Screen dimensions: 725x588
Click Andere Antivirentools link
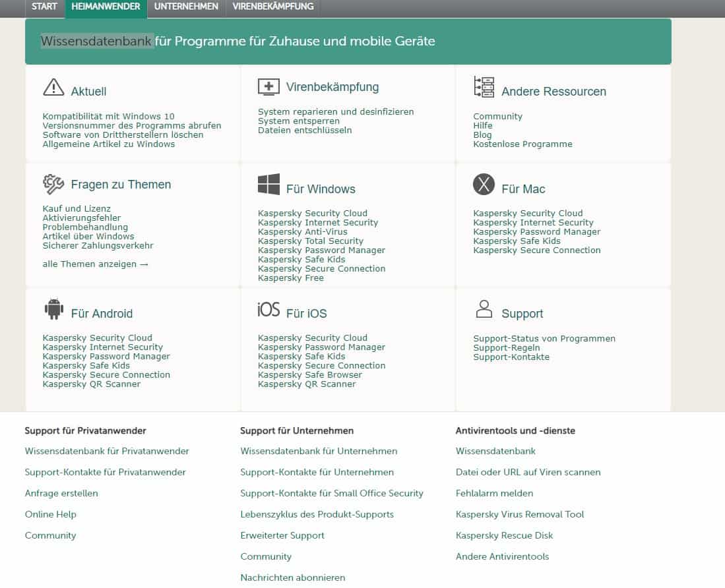503,556
